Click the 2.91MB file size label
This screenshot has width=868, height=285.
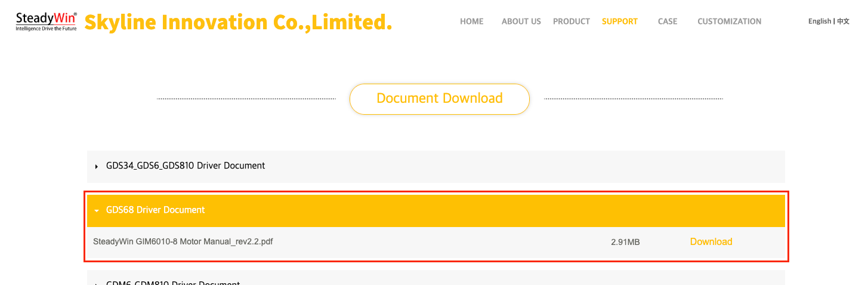[x=625, y=242]
